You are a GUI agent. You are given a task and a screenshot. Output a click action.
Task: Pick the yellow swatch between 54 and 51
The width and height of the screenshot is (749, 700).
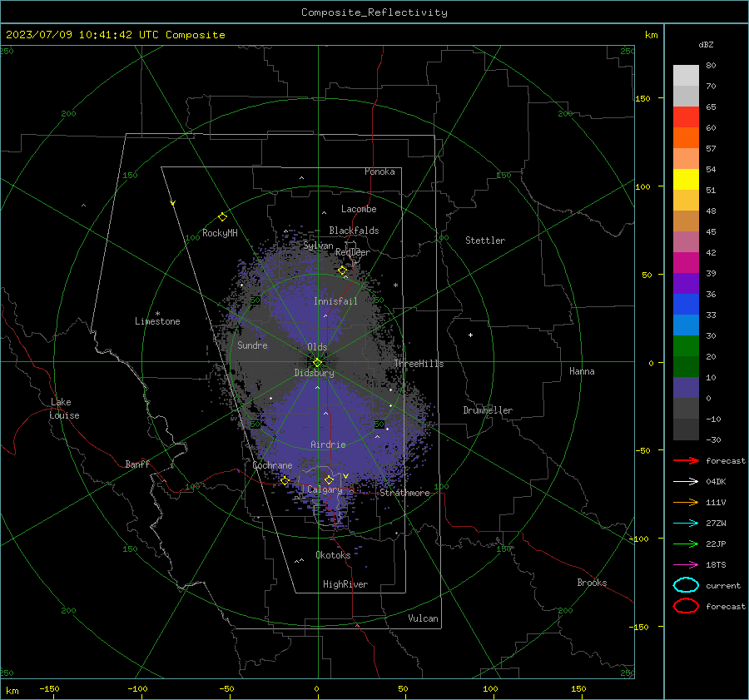tap(686, 179)
